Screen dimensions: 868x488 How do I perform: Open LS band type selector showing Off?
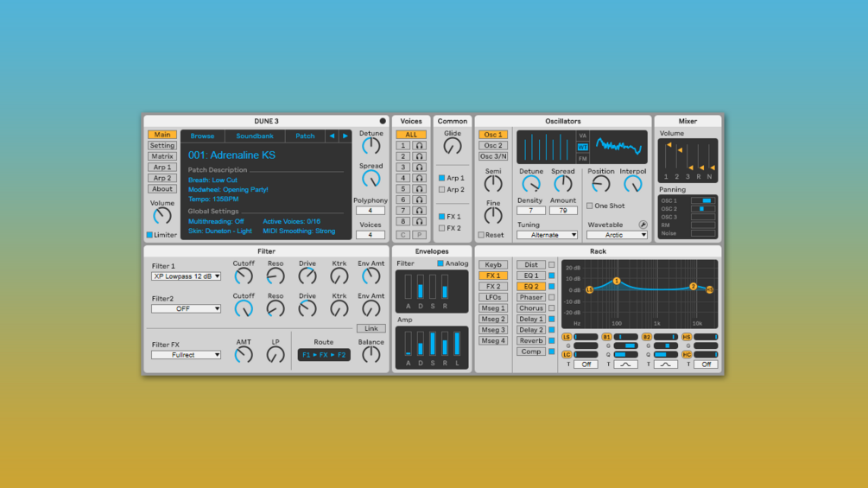coord(586,364)
